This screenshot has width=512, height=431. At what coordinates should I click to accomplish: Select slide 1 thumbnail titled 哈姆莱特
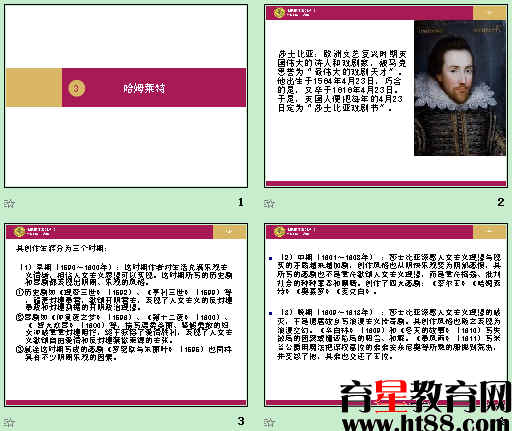pyautogui.click(x=126, y=96)
